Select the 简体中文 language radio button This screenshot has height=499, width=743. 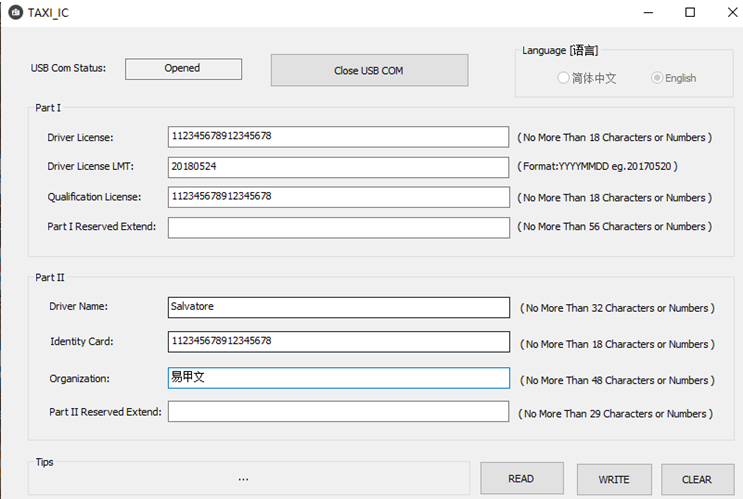pyautogui.click(x=564, y=78)
